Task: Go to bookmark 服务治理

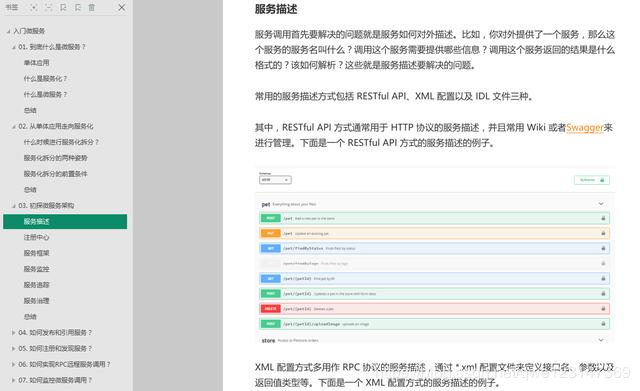Action: (x=36, y=301)
